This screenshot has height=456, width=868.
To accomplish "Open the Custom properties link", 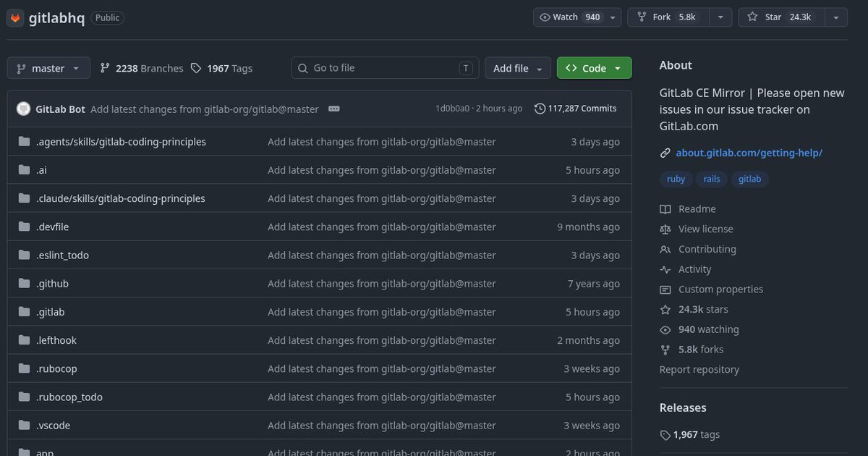I will pyautogui.click(x=720, y=290).
